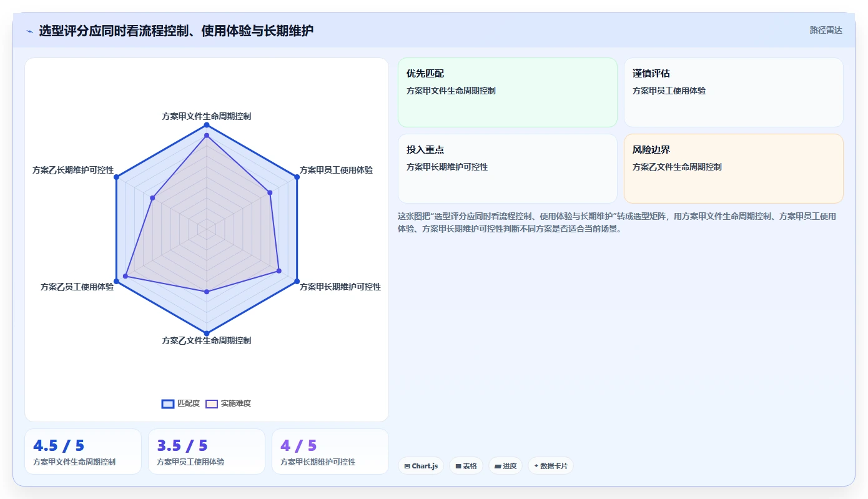
Task: Click the 匹配度 point on 方案乙员工使用体验 axis
Action: pos(117,281)
